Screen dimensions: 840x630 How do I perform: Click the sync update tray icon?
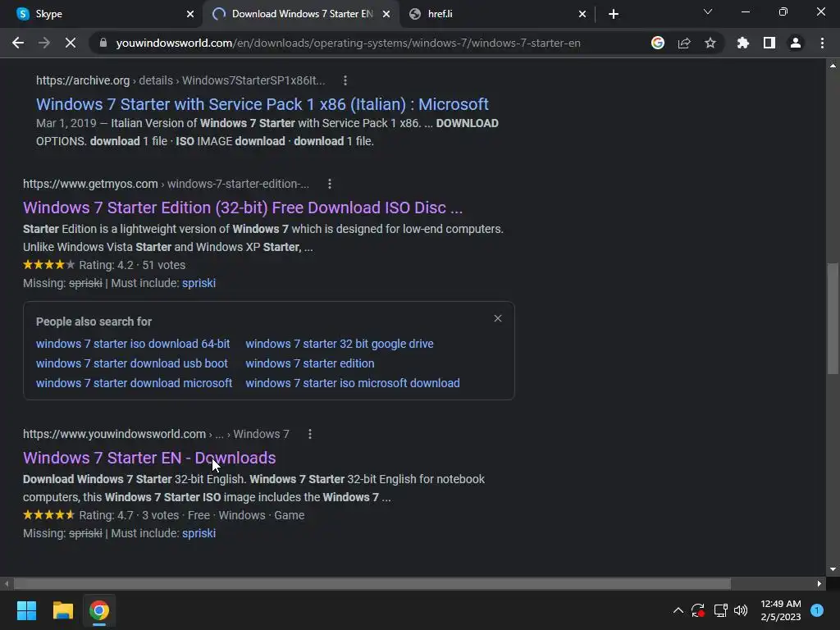[x=697, y=610]
